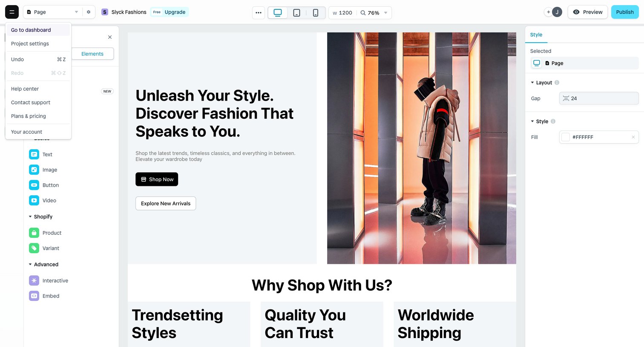Select the Embed element icon
The height and width of the screenshot is (347, 644).
click(34, 296)
